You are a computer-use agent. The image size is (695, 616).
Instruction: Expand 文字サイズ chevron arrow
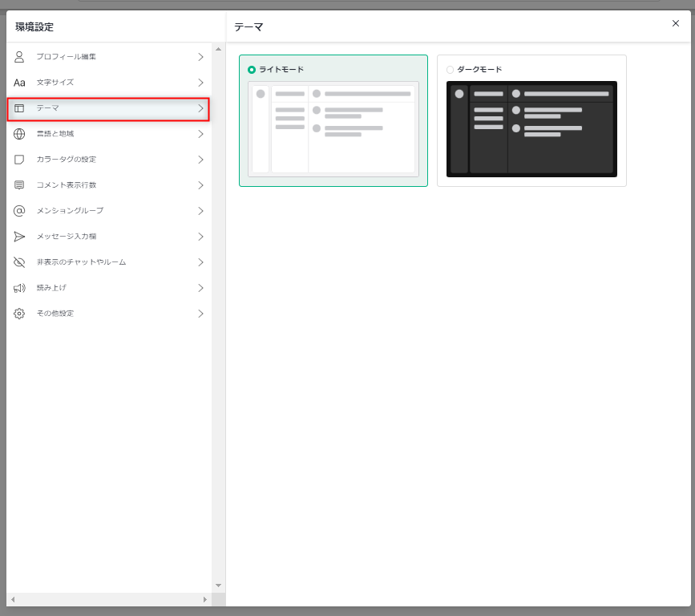click(x=200, y=83)
